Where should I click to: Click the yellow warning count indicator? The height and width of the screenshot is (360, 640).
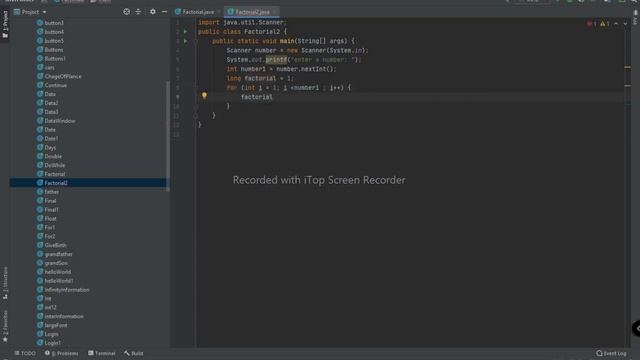(x=605, y=24)
